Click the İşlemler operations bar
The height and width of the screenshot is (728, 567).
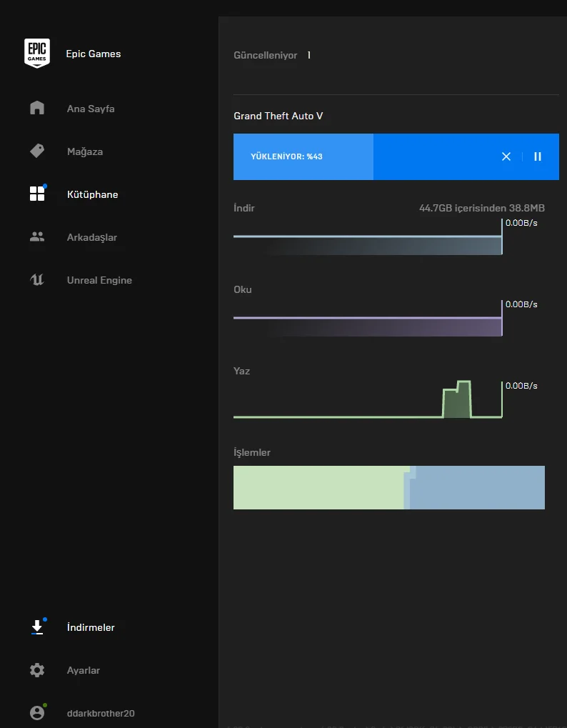coord(388,488)
